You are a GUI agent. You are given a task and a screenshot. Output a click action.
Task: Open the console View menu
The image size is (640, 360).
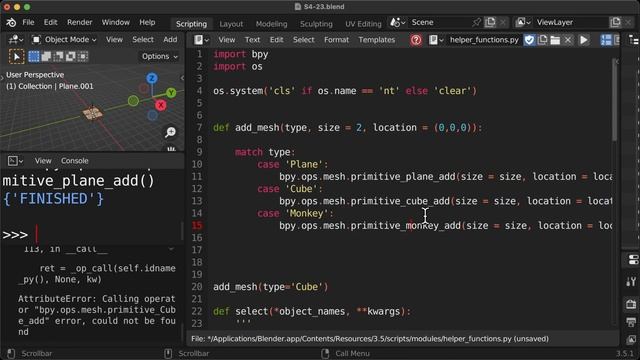point(43,161)
